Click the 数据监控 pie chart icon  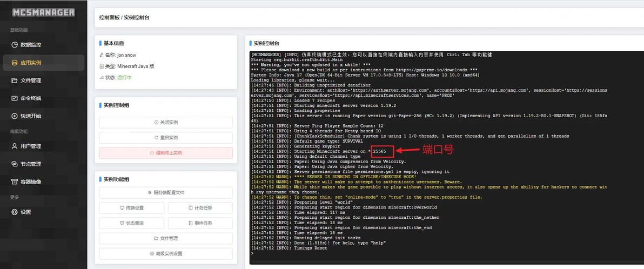tap(15, 45)
